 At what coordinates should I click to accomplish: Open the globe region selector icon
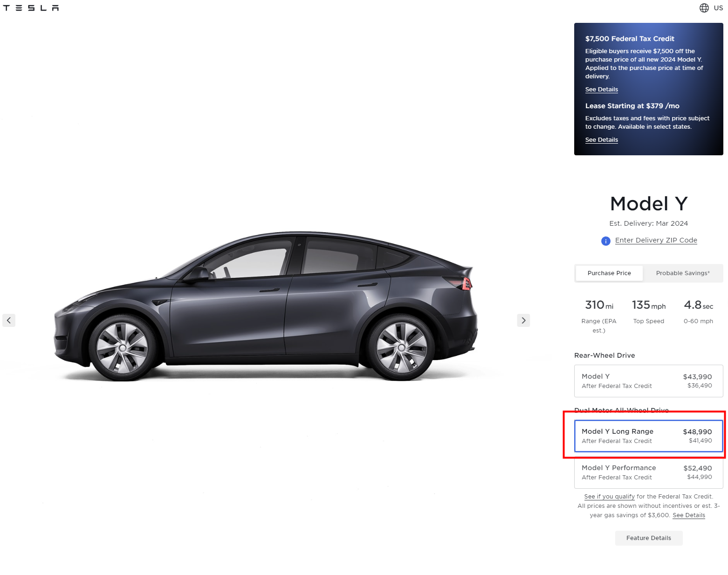pos(704,8)
